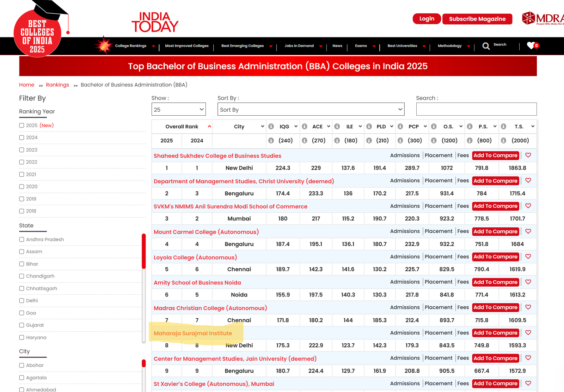Check the 2022 ranking year box
Viewport: 564px width, 392px height.
click(x=22, y=162)
